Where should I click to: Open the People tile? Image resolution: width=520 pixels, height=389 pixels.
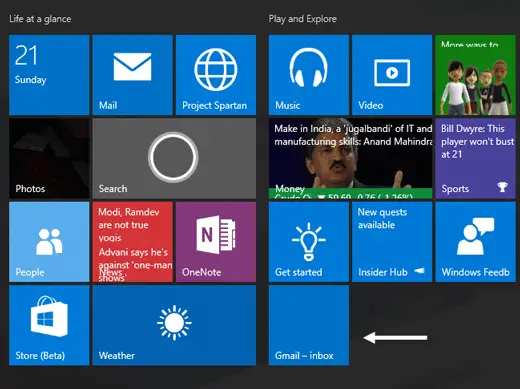click(49, 242)
